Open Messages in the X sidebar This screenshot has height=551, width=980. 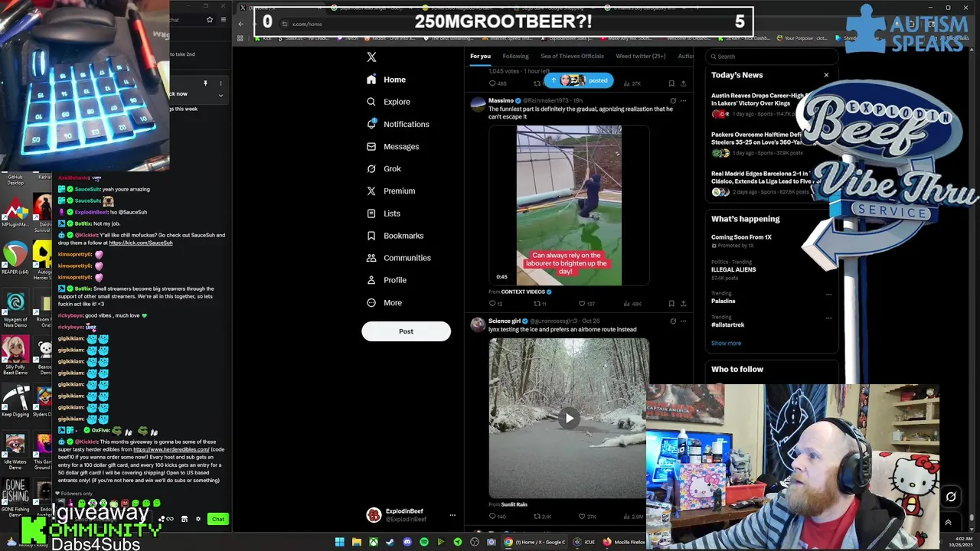[393, 146]
